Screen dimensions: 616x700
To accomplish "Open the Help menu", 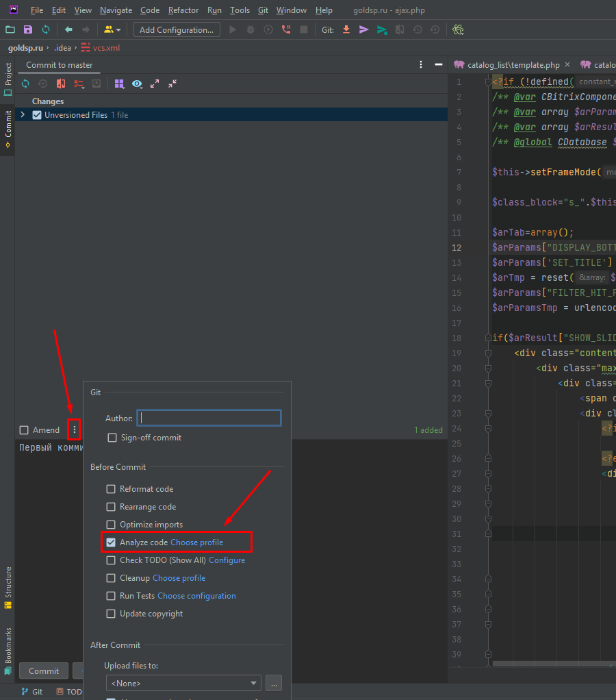I will (x=324, y=10).
